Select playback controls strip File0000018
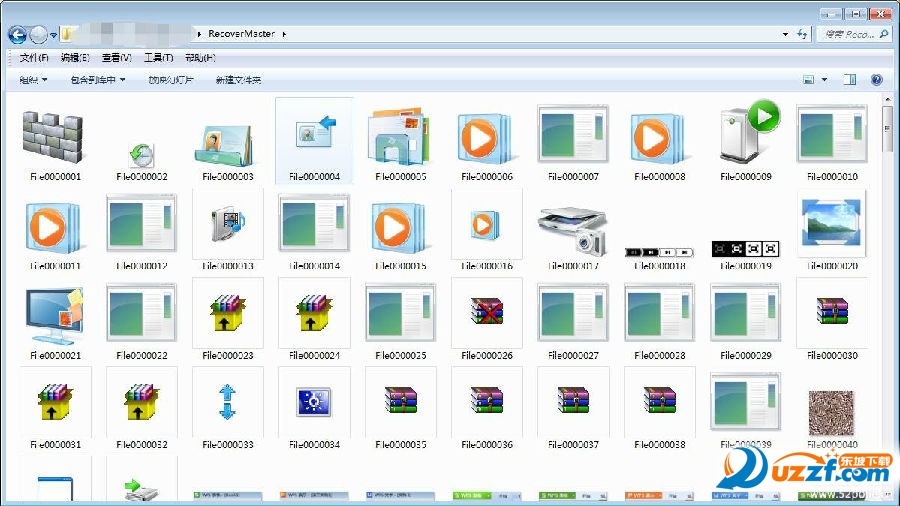 (x=659, y=252)
